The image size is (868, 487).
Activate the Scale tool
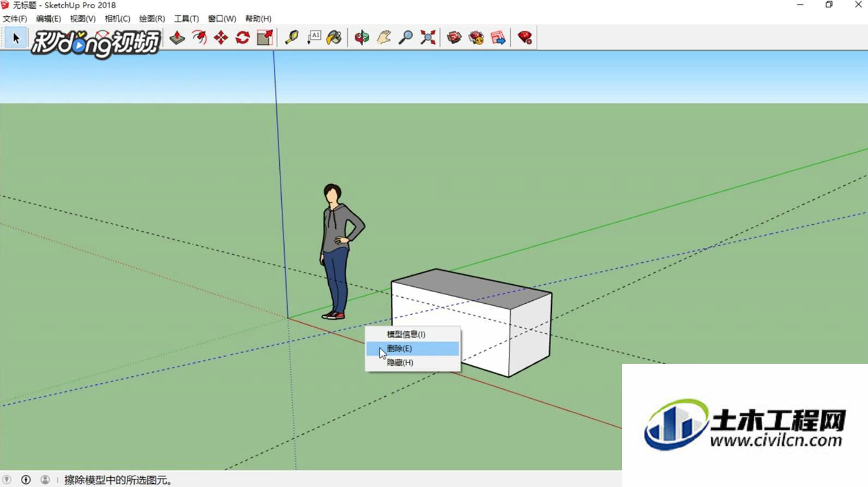pyautogui.click(x=265, y=38)
